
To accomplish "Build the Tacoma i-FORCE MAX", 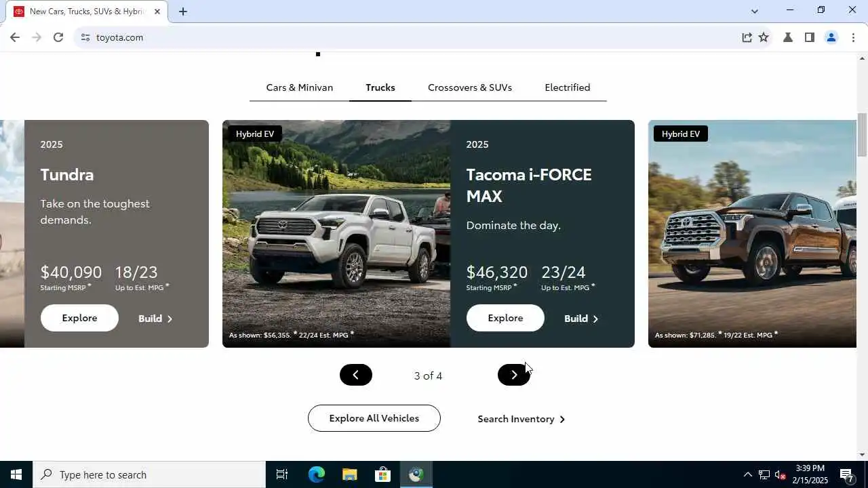I will coord(581,319).
